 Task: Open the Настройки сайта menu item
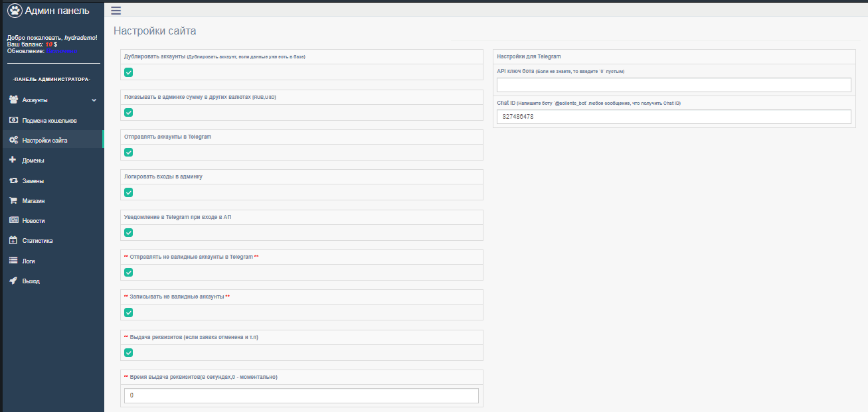(44, 141)
